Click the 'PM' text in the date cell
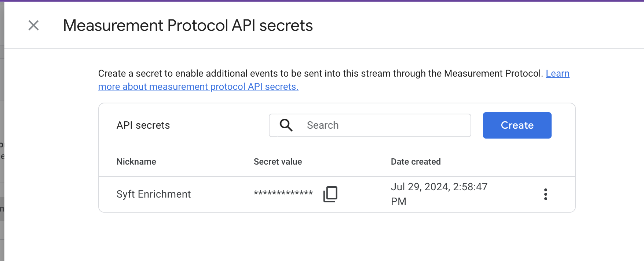 pos(399,202)
